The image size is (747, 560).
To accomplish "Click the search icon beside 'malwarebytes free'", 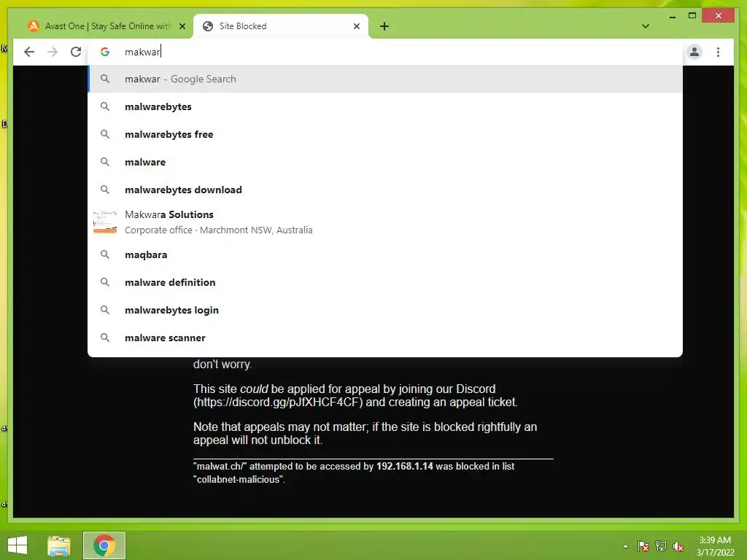I will 105,134.
